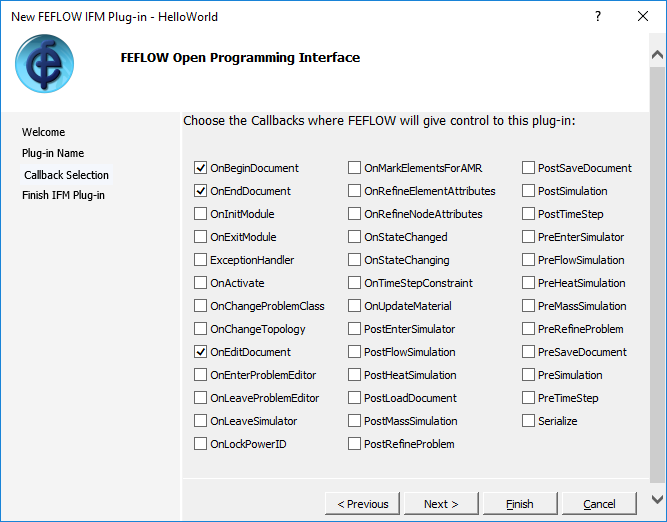Check the PreEnterSimulator checkbox

click(528, 237)
